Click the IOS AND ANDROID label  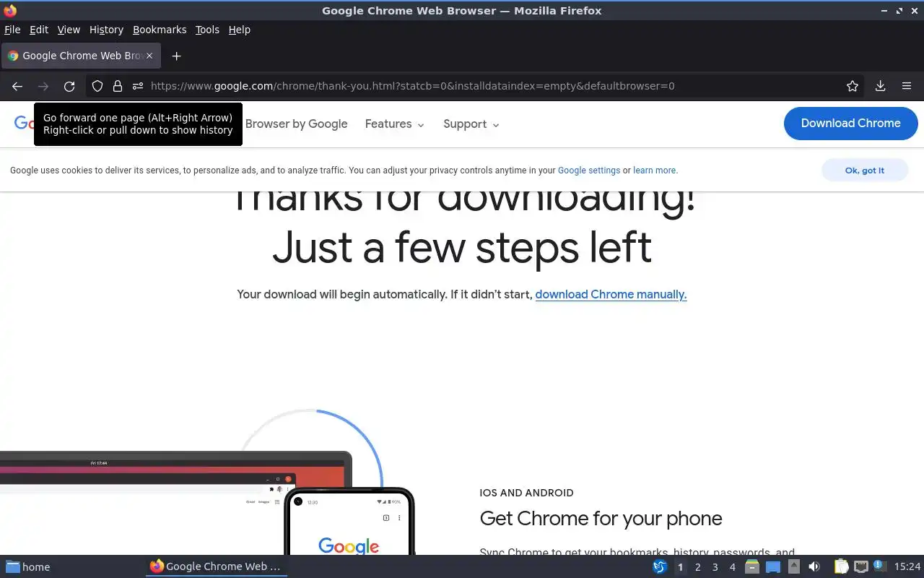526,493
